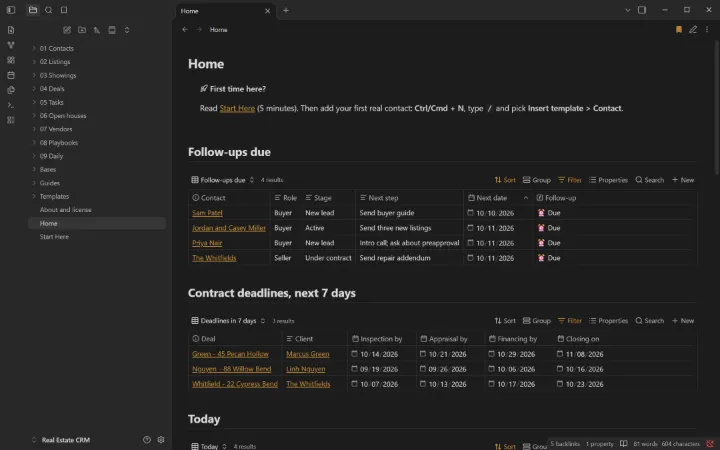Add a new tab with plus icon
Image resolution: width=720 pixels, height=450 pixels.
pos(286,10)
